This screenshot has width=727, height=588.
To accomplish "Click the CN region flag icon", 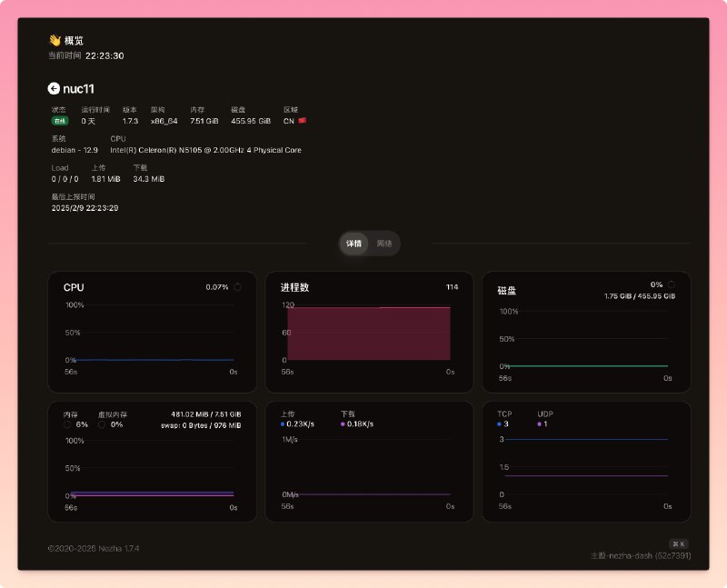I will (x=303, y=120).
